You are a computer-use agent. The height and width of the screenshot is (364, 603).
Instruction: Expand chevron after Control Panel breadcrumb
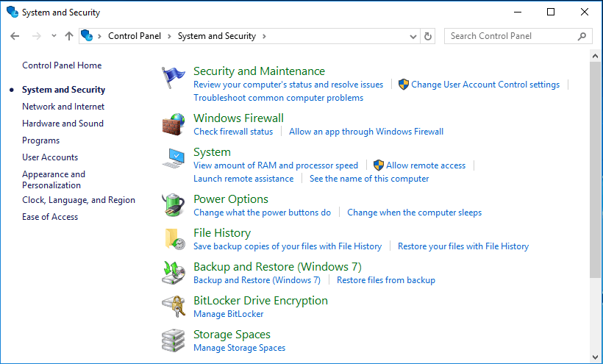point(169,36)
